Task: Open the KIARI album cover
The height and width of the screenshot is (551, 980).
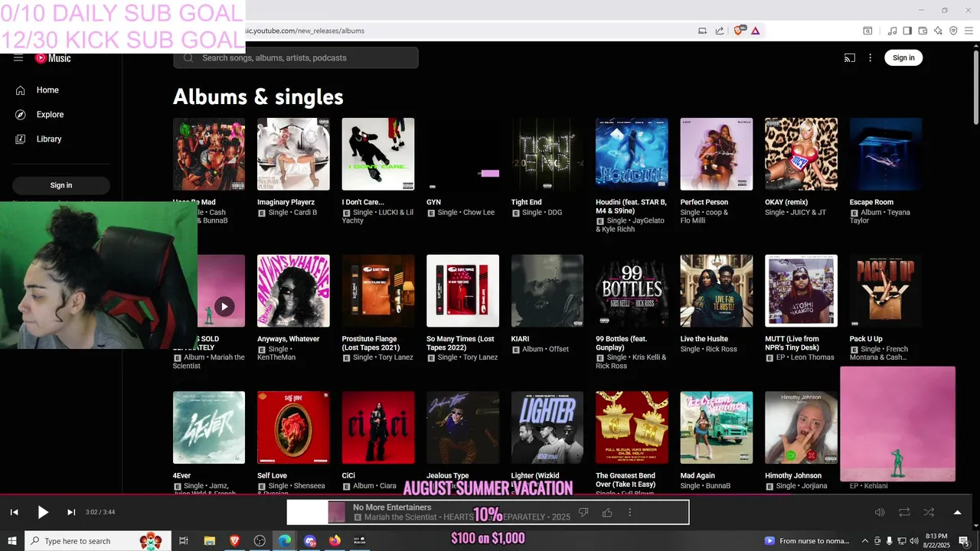Action: click(547, 291)
